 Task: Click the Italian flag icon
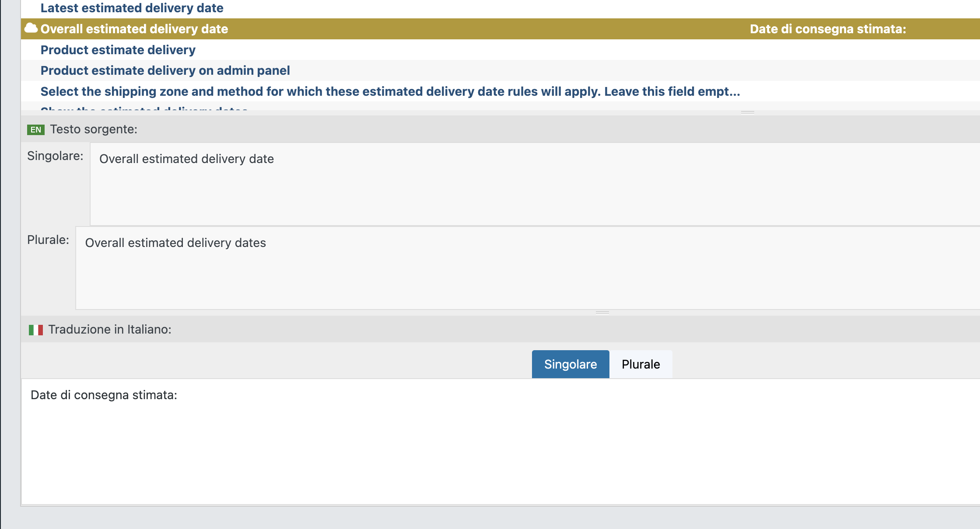click(35, 330)
